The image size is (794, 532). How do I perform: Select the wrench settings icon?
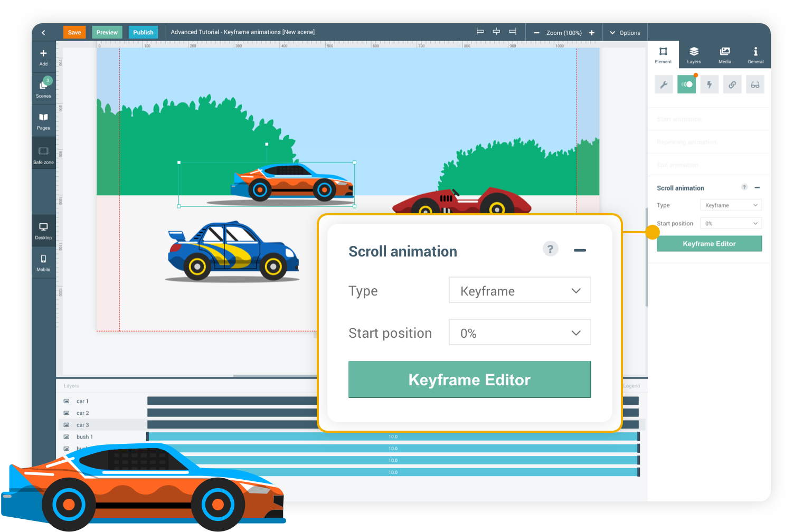(x=664, y=84)
